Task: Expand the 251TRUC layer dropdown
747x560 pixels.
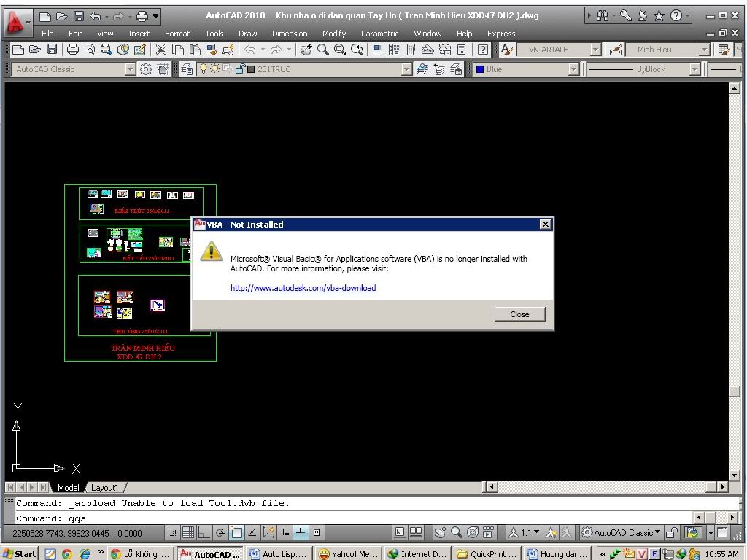Action: (406, 69)
